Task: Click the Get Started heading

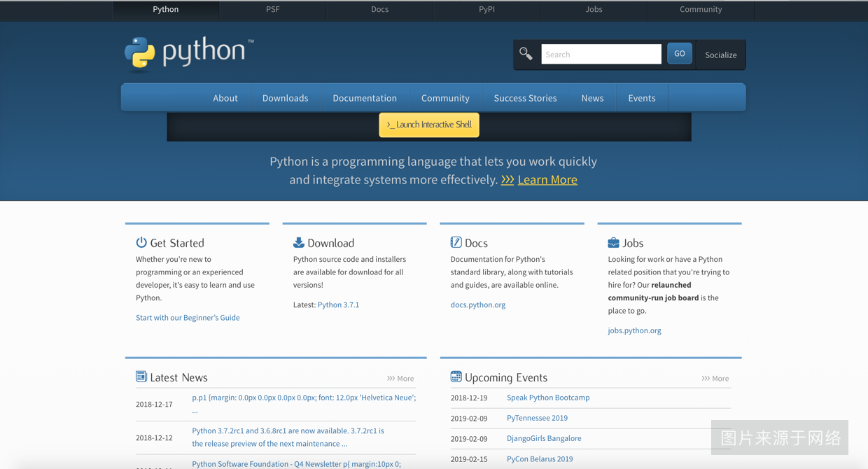Action: click(x=177, y=243)
